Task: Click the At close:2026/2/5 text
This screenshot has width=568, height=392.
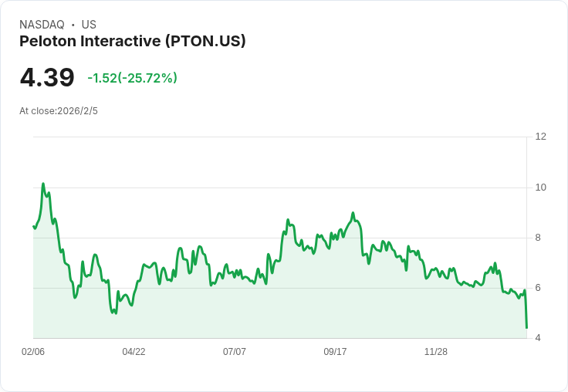Action: [x=59, y=110]
